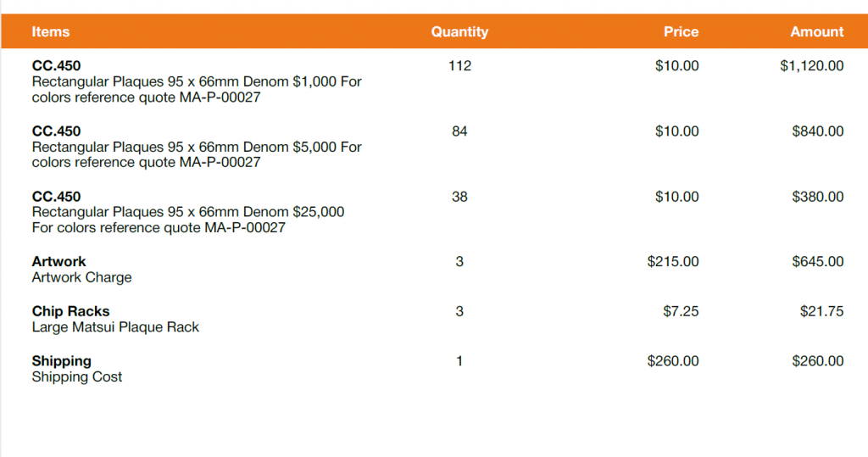This screenshot has width=868, height=457.
Task: Click the $840.00 amount
Action: point(817,131)
